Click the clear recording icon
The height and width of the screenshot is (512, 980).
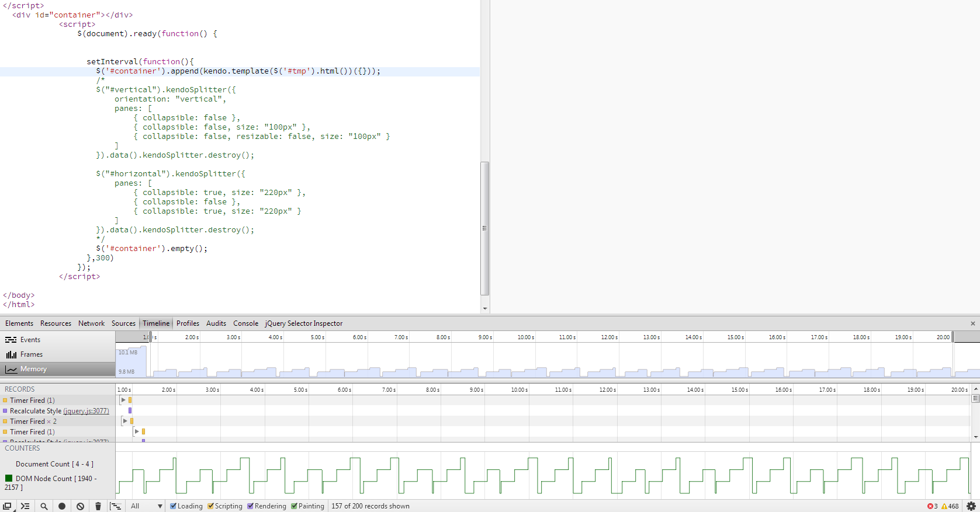pyautogui.click(x=80, y=506)
